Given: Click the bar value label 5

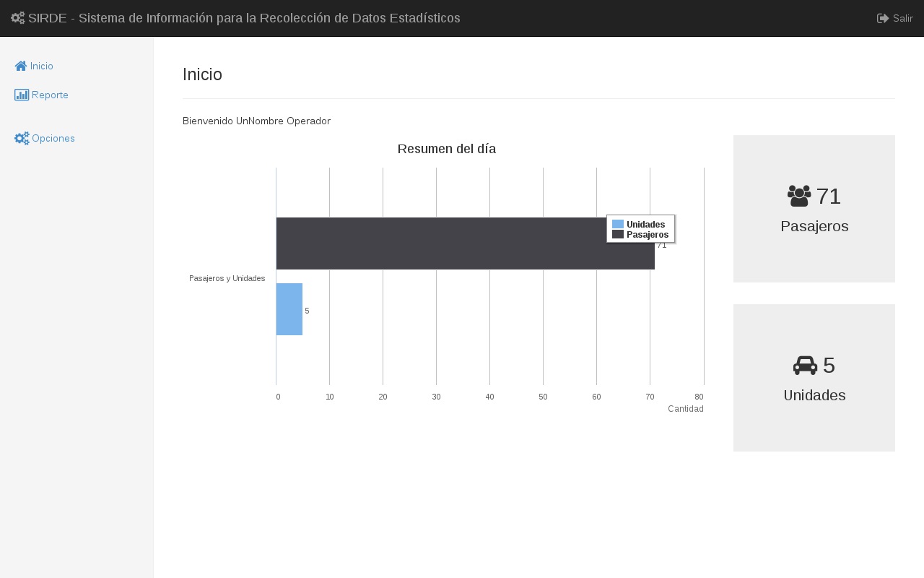Looking at the screenshot, I should point(307,311).
